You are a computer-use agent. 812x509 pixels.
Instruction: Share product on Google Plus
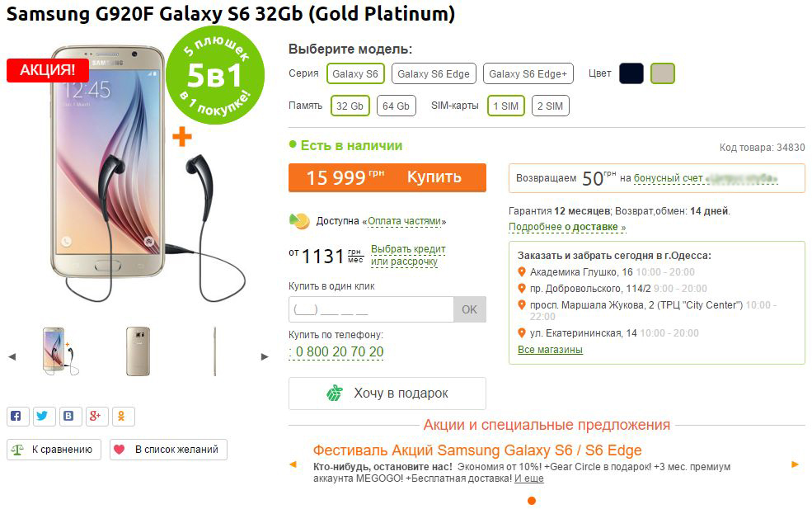[x=96, y=417]
